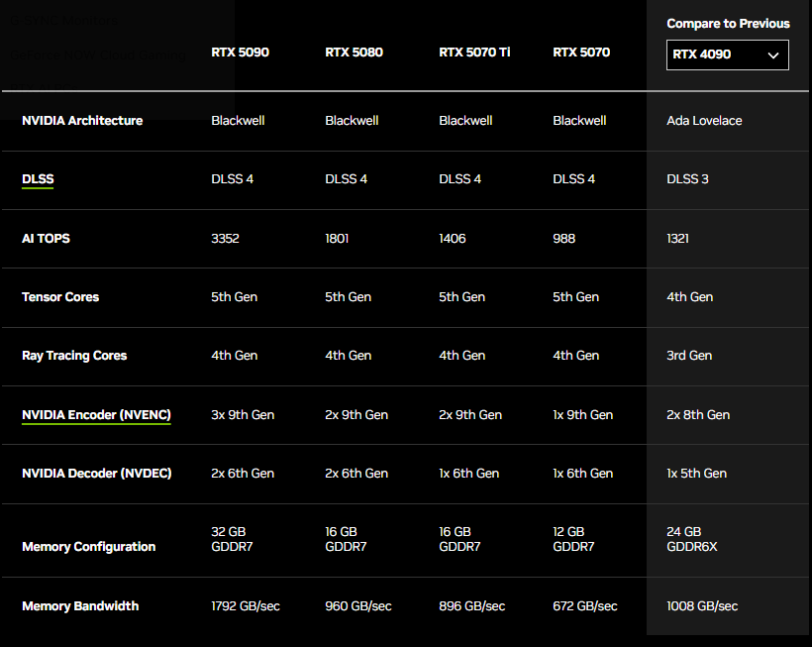Click the 3352 AI TOPS value

[225, 238]
